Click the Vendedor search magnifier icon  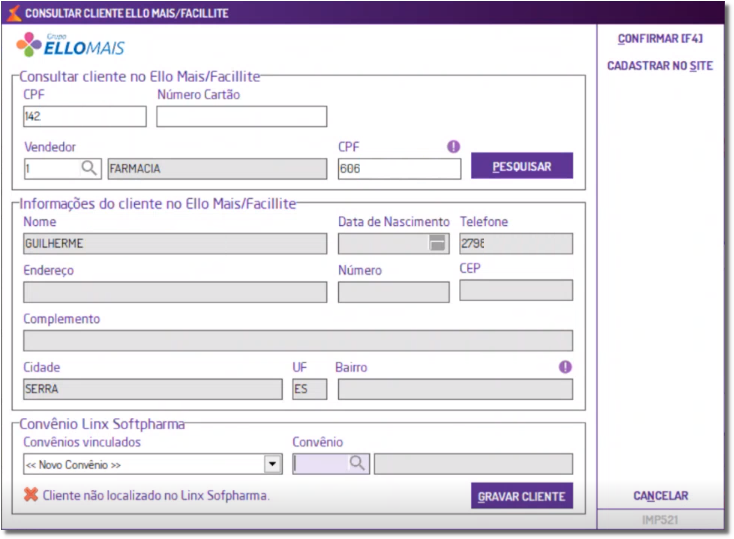tap(89, 168)
